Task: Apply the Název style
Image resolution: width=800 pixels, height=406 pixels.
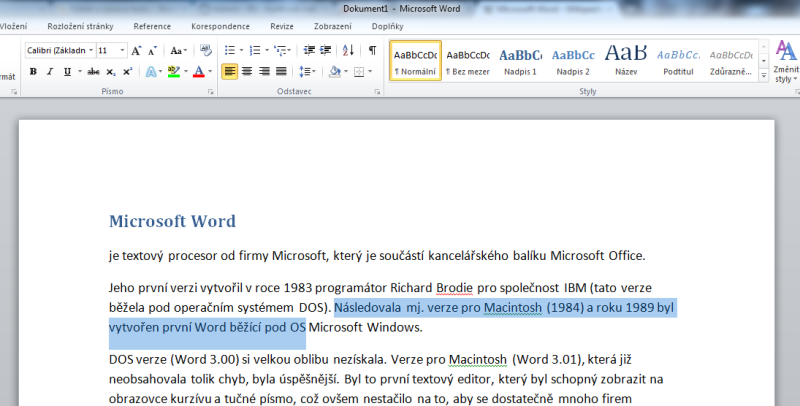Action: (626, 61)
